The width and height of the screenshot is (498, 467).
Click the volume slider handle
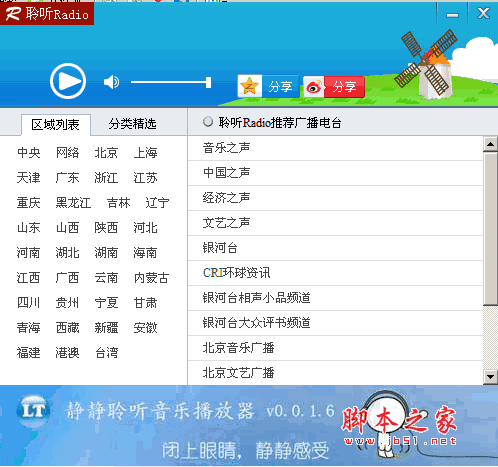(208, 82)
